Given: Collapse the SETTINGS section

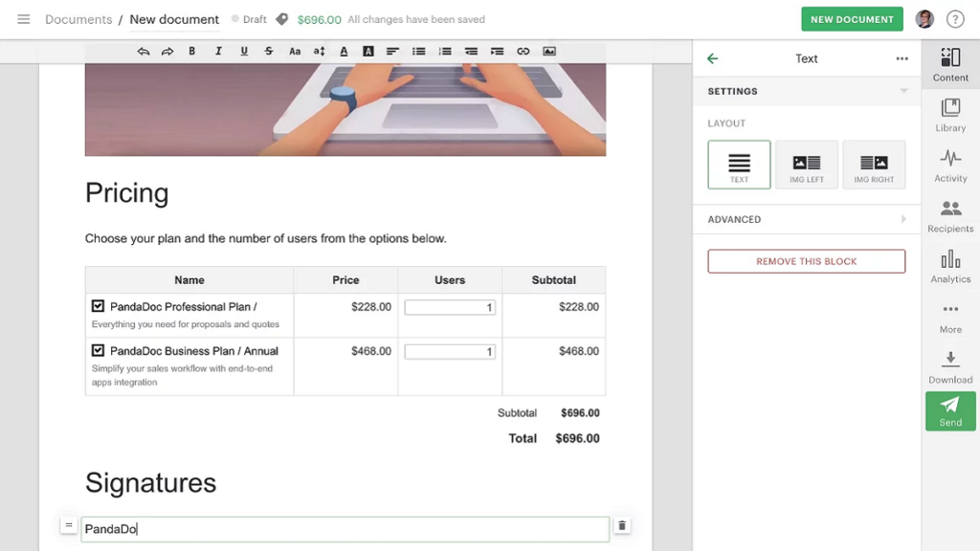Looking at the screenshot, I should tap(806, 91).
